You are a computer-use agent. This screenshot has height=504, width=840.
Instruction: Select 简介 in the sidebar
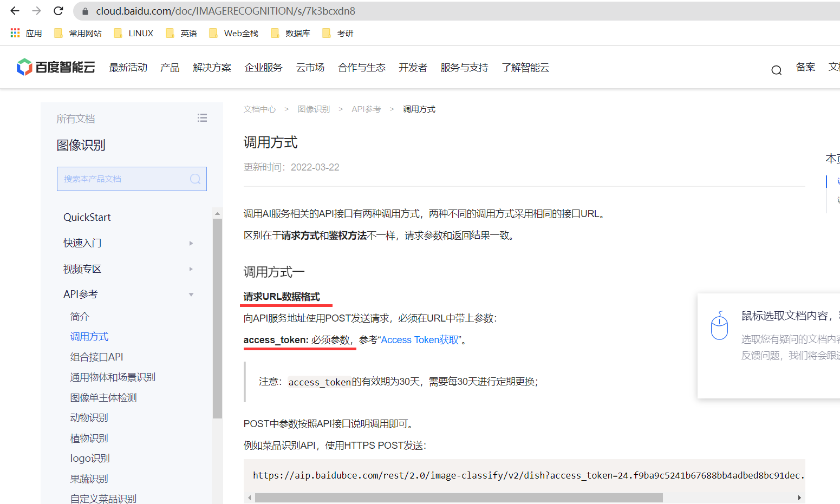pos(80,317)
